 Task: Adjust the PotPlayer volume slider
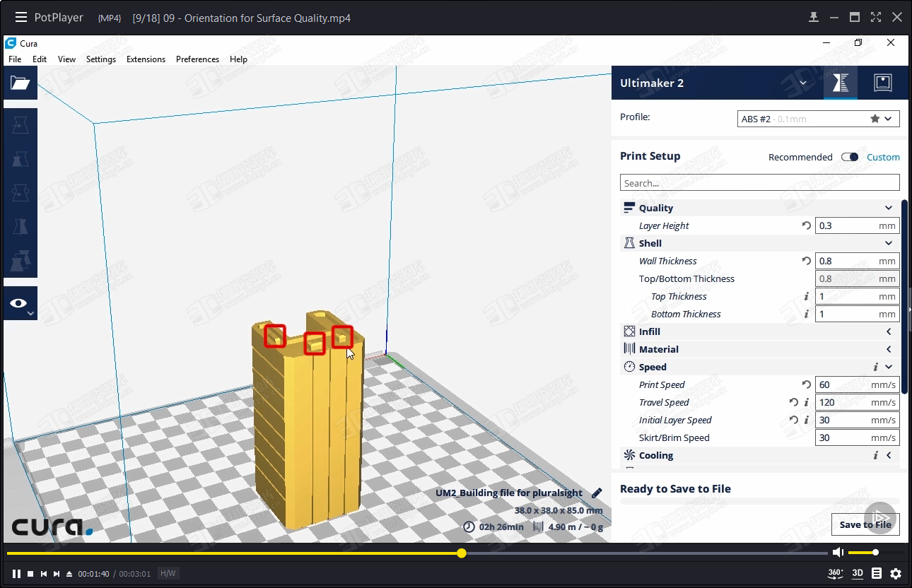[875, 553]
